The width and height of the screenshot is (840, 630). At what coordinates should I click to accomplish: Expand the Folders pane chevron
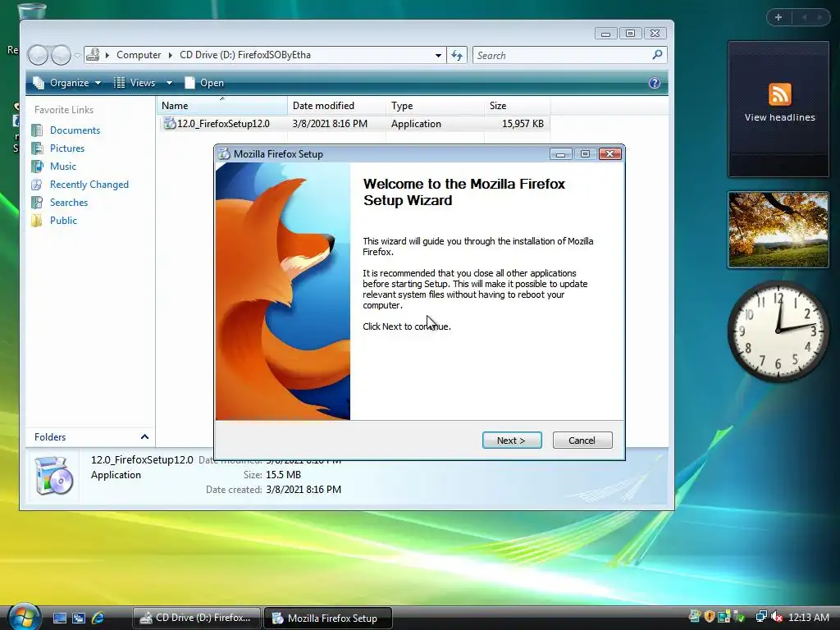(x=144, y=437)
